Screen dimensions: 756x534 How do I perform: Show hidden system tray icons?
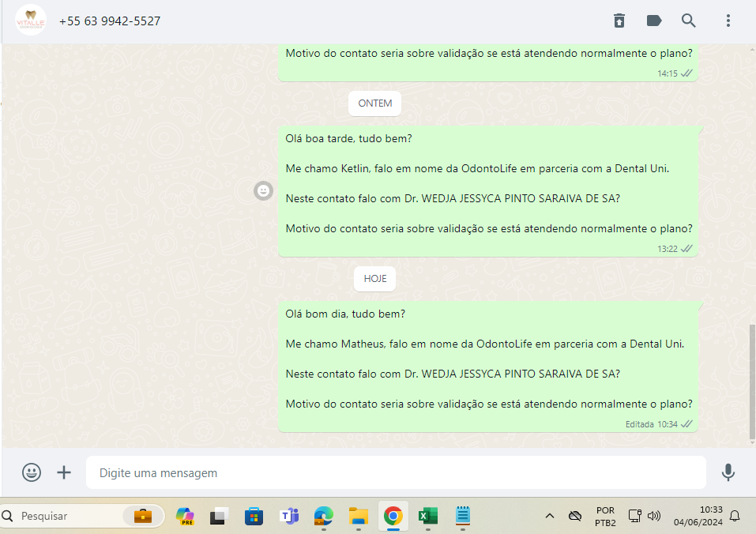(x=550, y=516)
